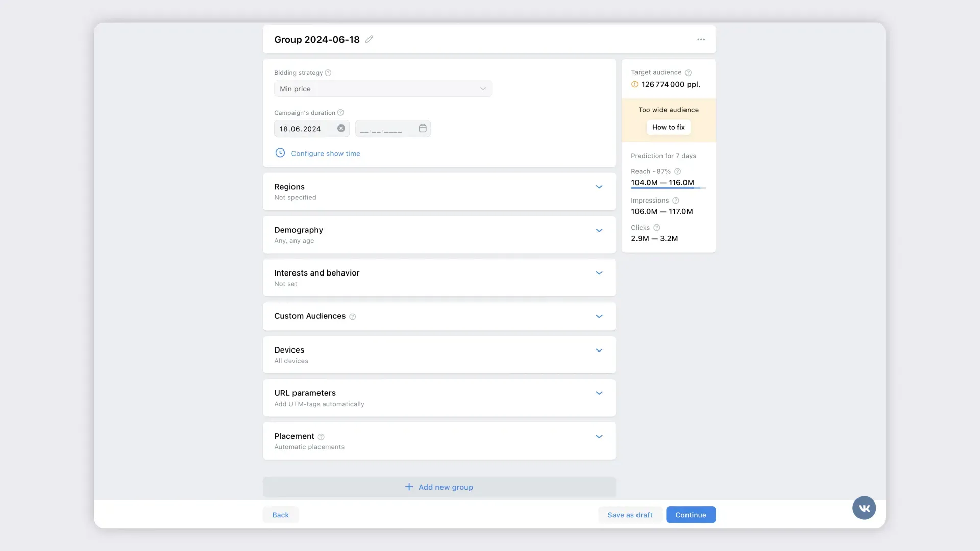
Task: Open the VK round chat icon
Action: [x=864, y=508]
